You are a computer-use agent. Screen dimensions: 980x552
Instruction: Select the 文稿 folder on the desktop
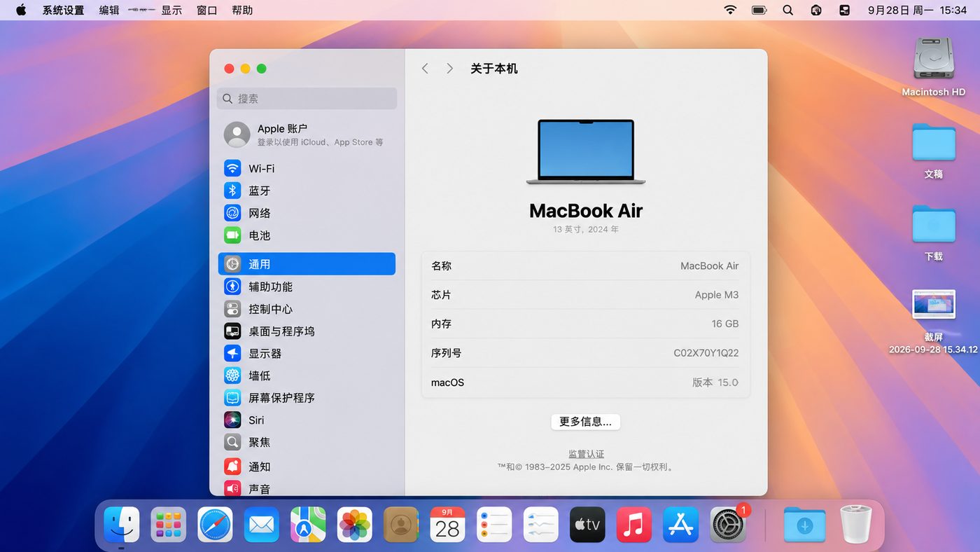coord(934,151)
